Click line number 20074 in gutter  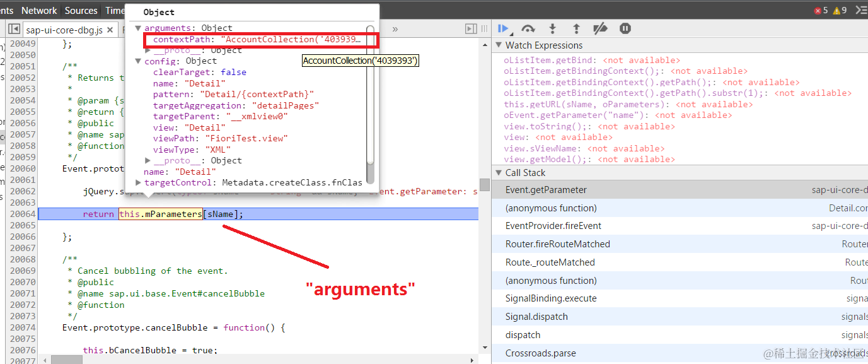point(23,328)
